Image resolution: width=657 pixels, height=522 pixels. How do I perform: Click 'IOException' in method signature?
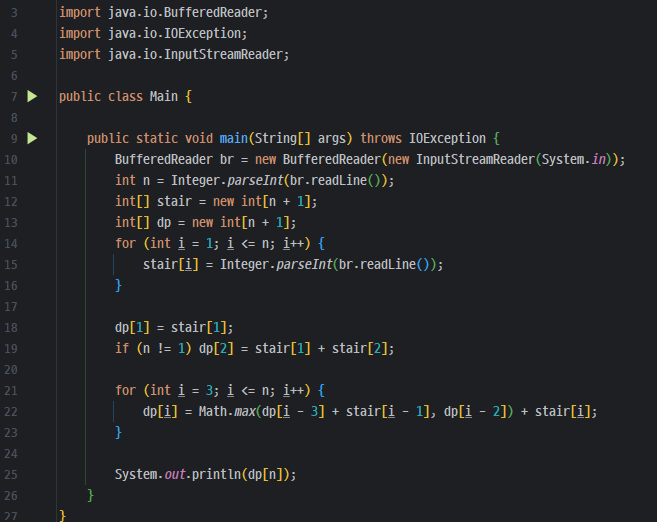click(447, 138)
